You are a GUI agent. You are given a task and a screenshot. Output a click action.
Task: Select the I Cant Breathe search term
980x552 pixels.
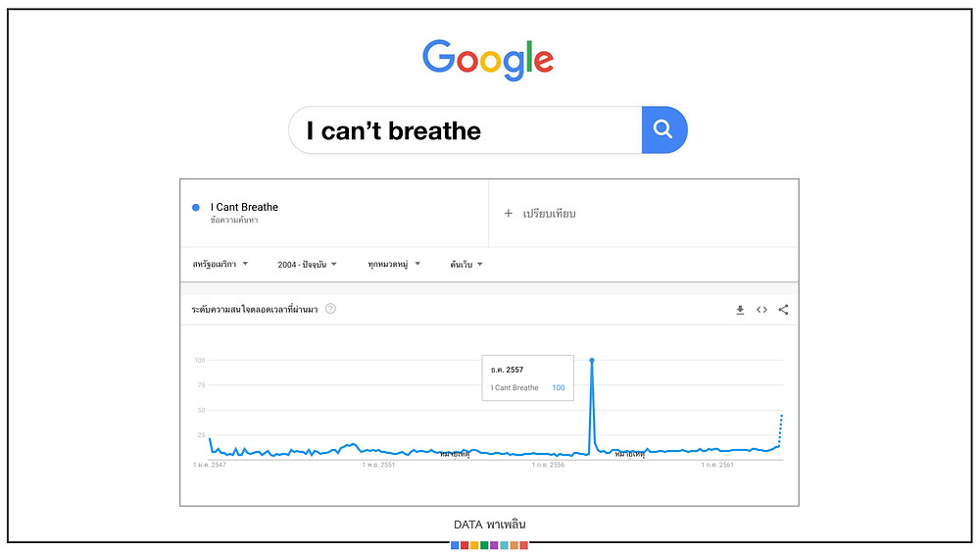coord(244,207)
